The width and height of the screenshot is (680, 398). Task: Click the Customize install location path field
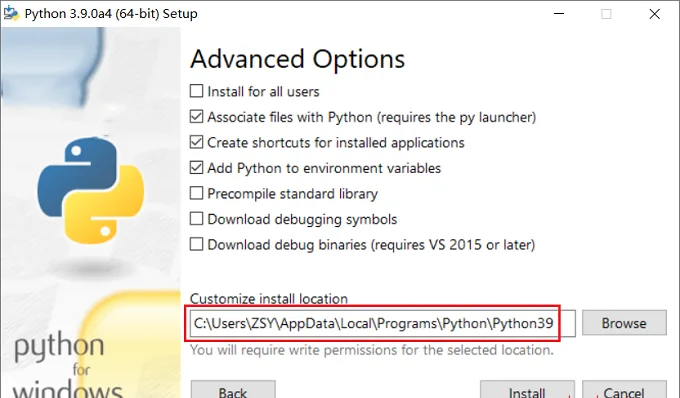pyautogui.click(x=382, y=323)
